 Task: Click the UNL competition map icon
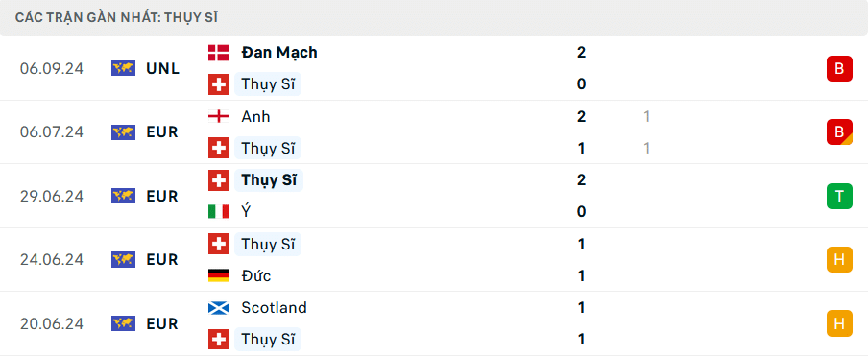pyautogui.click(x=123, y=68)
